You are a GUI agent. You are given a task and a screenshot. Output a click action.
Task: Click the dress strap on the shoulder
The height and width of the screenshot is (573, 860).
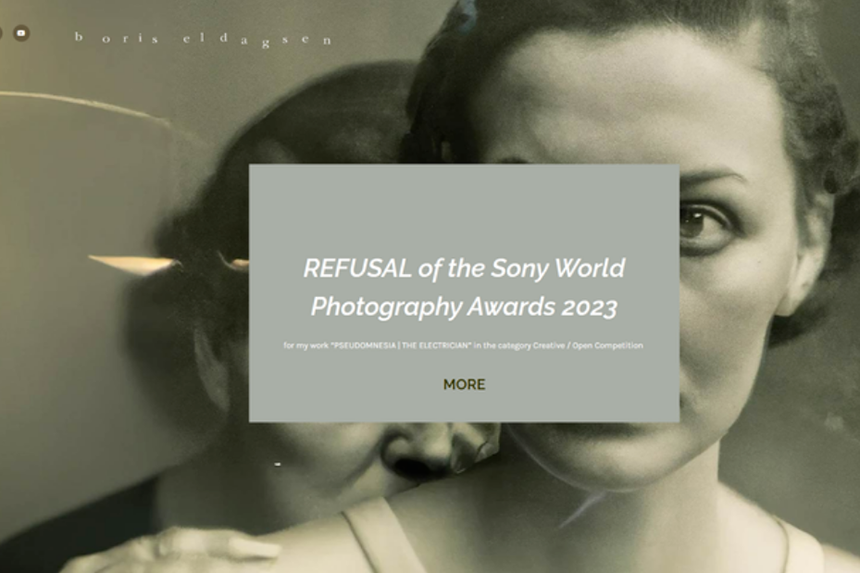376,540
